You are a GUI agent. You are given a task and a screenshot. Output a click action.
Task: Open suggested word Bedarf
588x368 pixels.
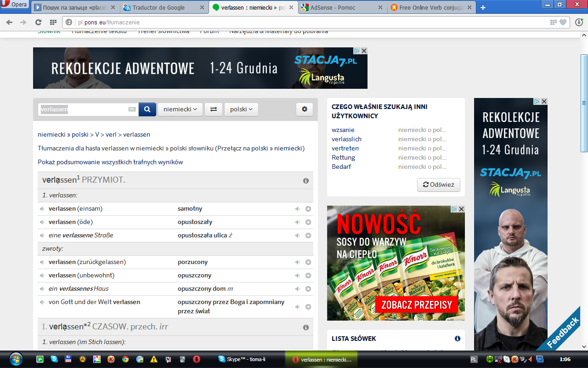[x=341, y=167]
